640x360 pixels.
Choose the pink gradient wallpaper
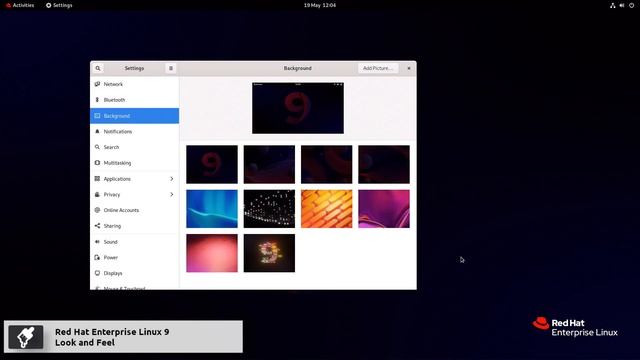[212, 253]
